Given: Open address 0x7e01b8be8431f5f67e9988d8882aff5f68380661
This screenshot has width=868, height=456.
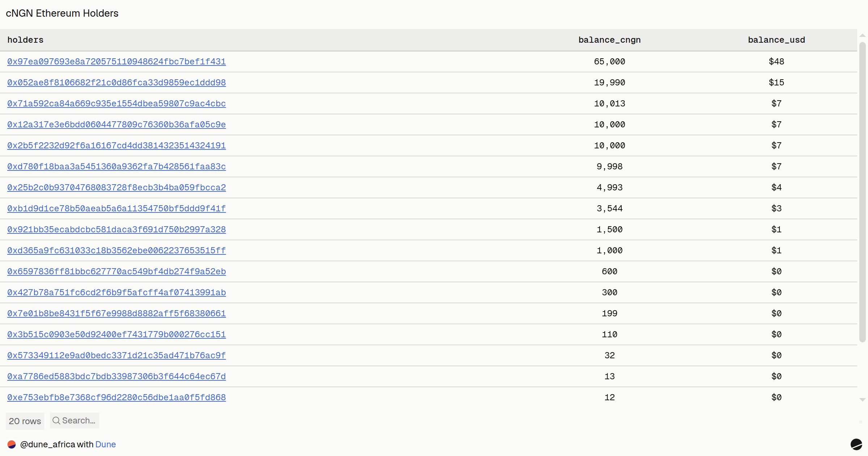Looking at the screenshot, I should pos(116,313).
